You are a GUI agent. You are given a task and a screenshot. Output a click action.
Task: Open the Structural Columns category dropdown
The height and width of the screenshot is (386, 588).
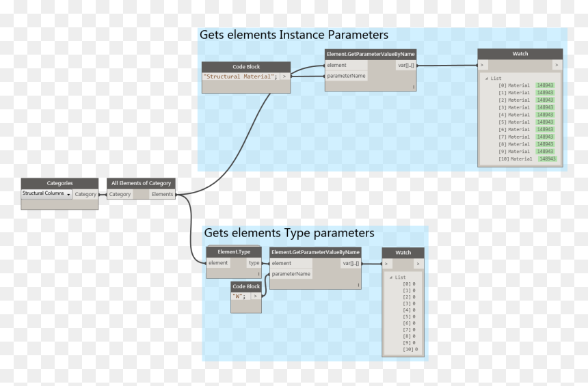click(46, 194)
